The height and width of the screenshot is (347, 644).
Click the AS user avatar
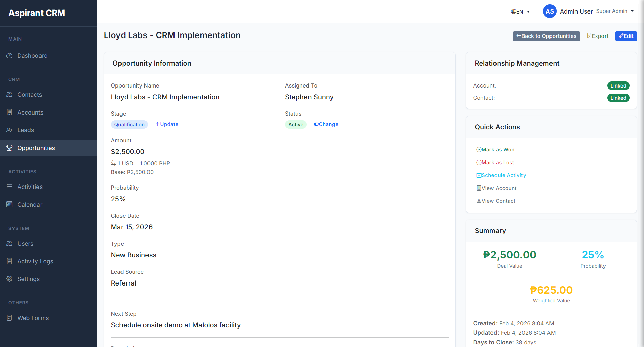549,11
